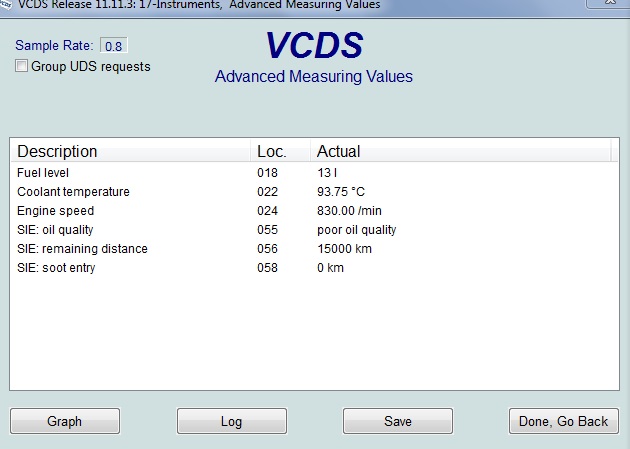The height and width of the screenshot is (449, 630).
Task: Enable the Group UDS requests checkbox
Action: 21,66
